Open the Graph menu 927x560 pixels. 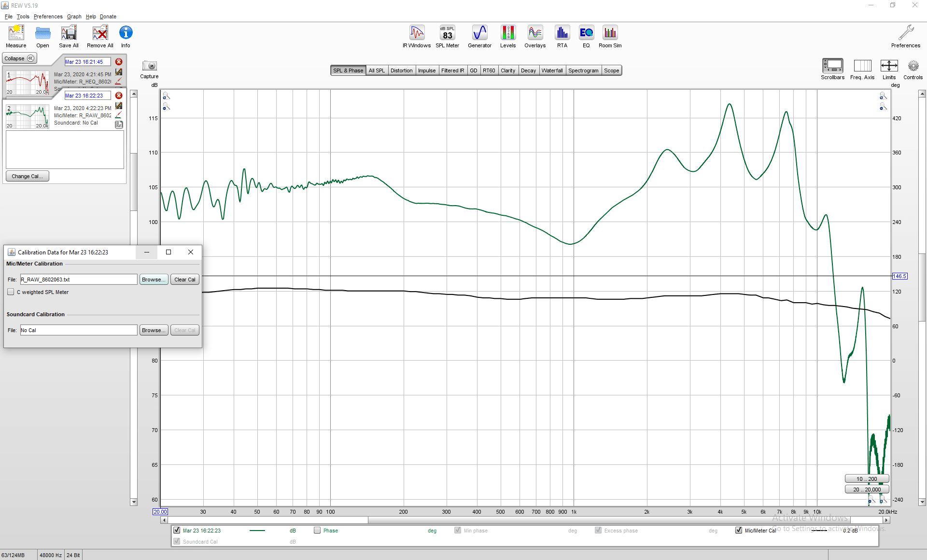[74, 16]
